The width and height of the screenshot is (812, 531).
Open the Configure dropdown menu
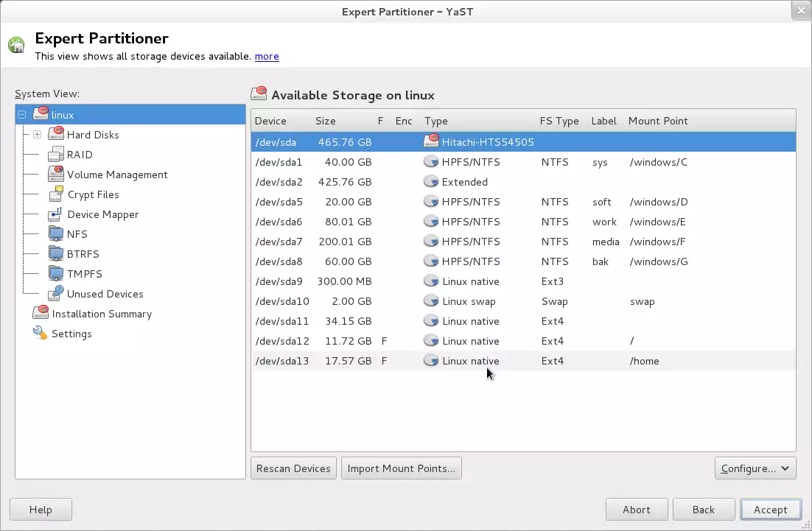click(x=755, y=468)
